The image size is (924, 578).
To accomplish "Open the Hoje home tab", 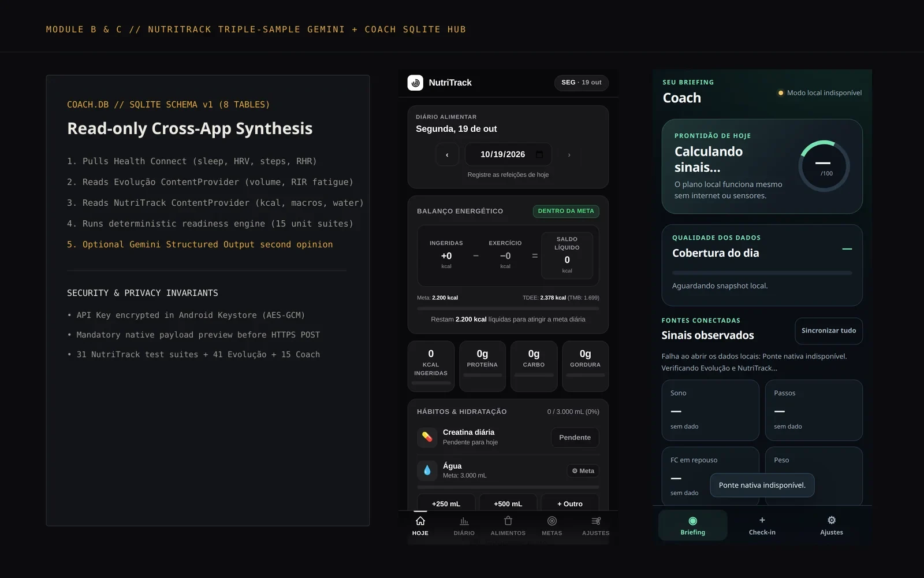I will [420, 525].
